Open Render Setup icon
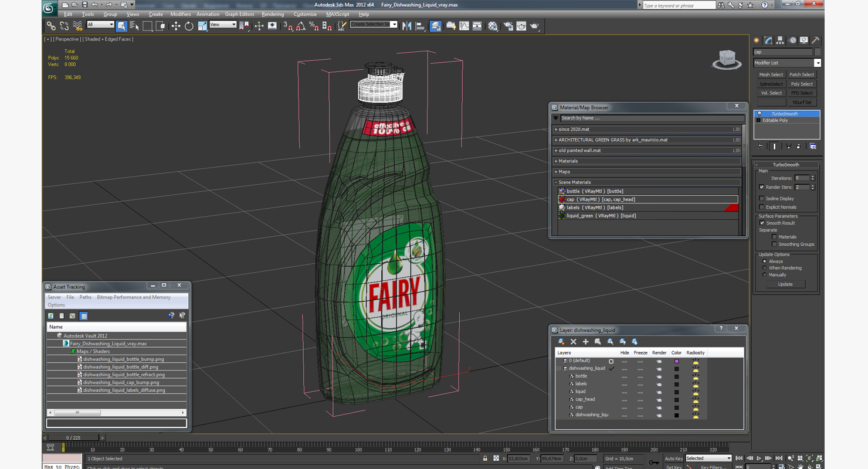 coord(508,26)
